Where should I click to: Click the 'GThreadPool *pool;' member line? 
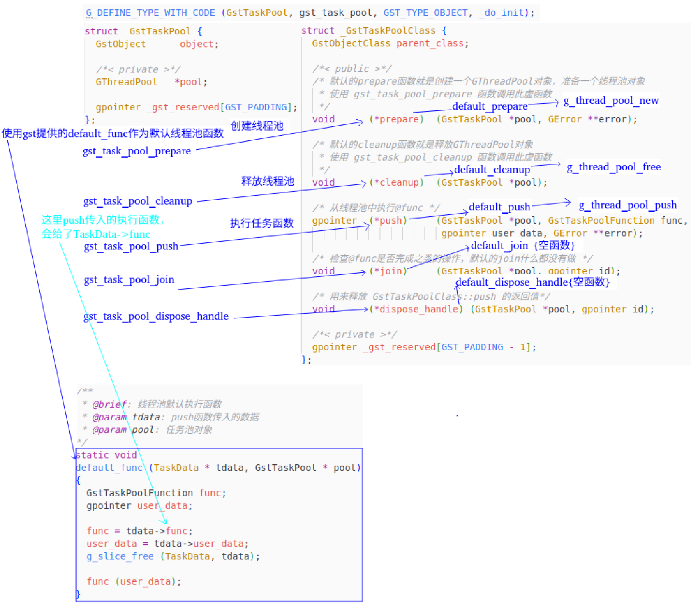(151, 82)
